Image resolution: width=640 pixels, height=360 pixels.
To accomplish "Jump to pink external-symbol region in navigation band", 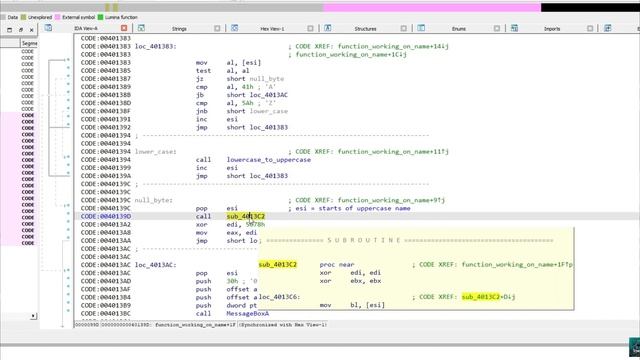I will click(432, 7).
